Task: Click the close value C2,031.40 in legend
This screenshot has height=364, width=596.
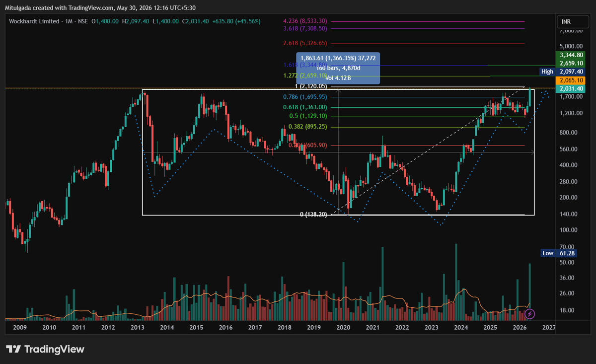Action: (196, 21)
